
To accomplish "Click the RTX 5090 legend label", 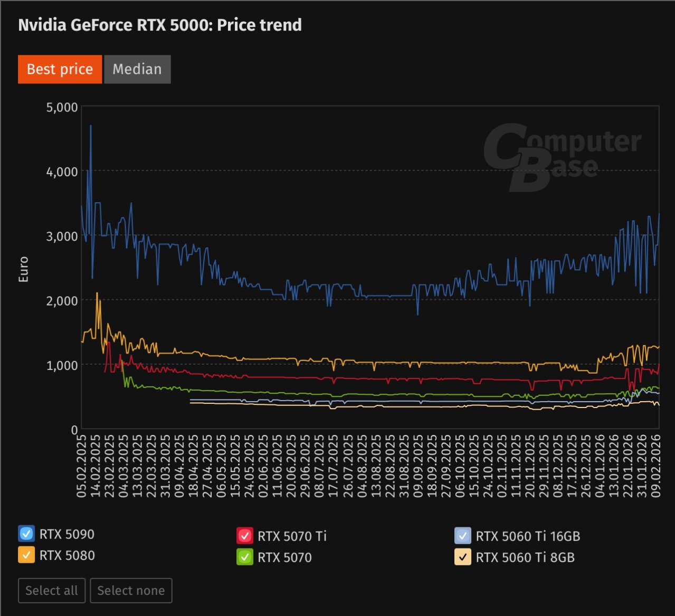I will [x=67, y=534].
